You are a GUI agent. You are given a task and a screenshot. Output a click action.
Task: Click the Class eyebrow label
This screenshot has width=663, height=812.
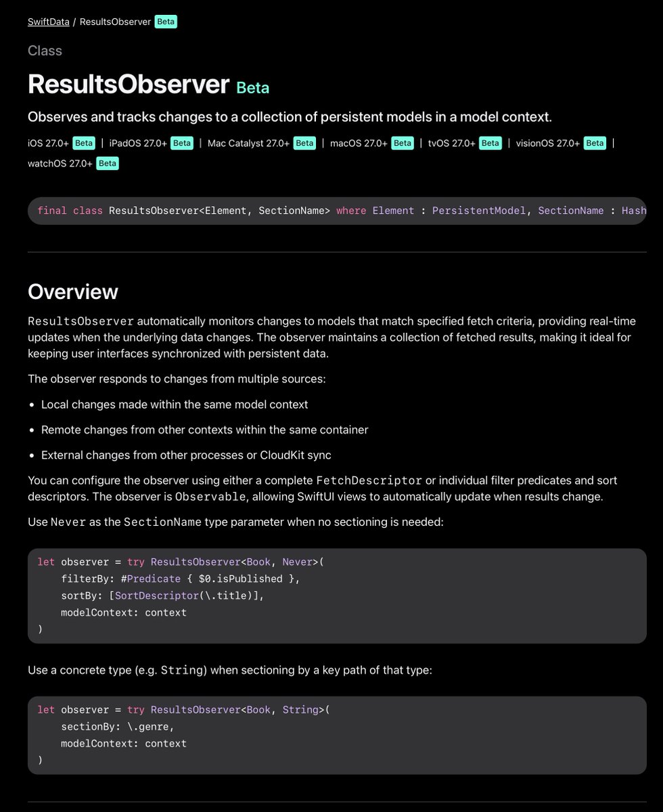pos(45,51)
